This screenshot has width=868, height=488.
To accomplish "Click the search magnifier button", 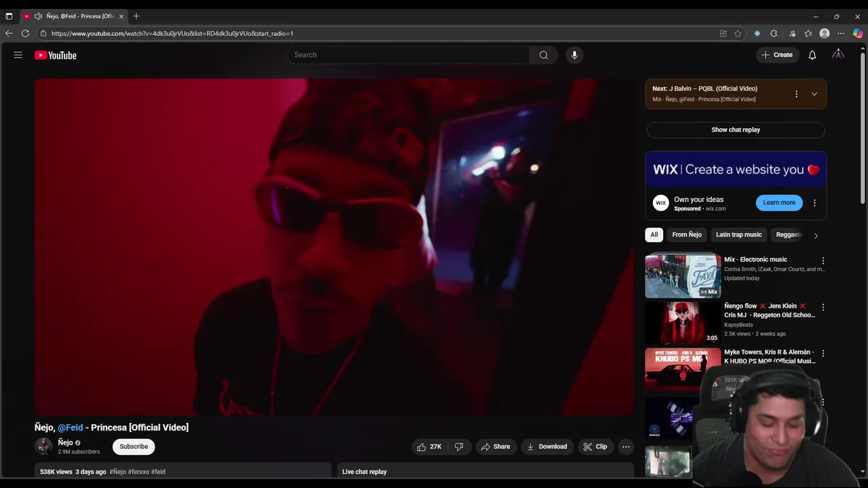I will tap(543, 55).
